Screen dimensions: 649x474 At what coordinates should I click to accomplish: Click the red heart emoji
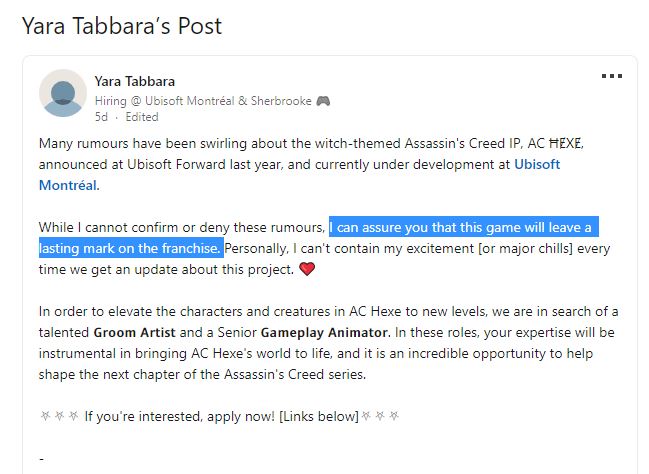tap(307, 269)
